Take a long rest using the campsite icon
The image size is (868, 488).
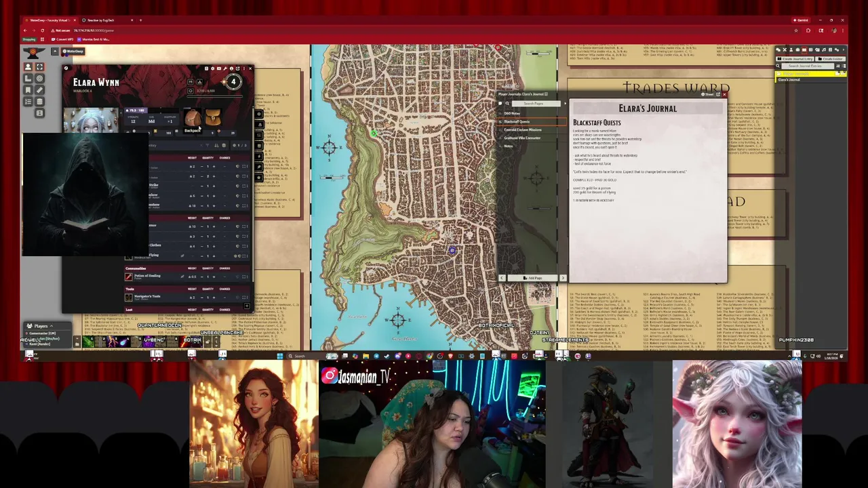pyautogui.click(x=199, y=82)
